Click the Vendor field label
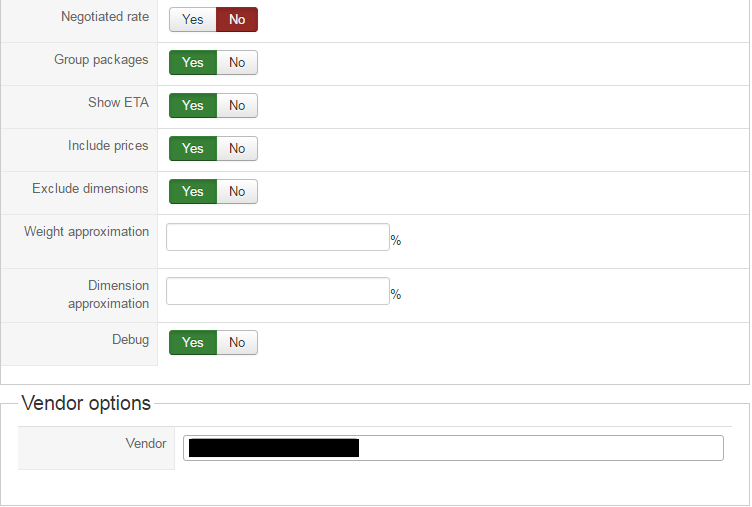752x507 pixels. pyautogui.click(x=146, y=444)
